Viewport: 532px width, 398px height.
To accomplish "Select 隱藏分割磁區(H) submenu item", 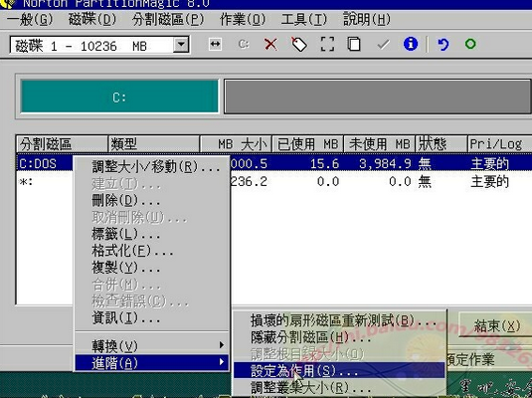I will 339,337.
